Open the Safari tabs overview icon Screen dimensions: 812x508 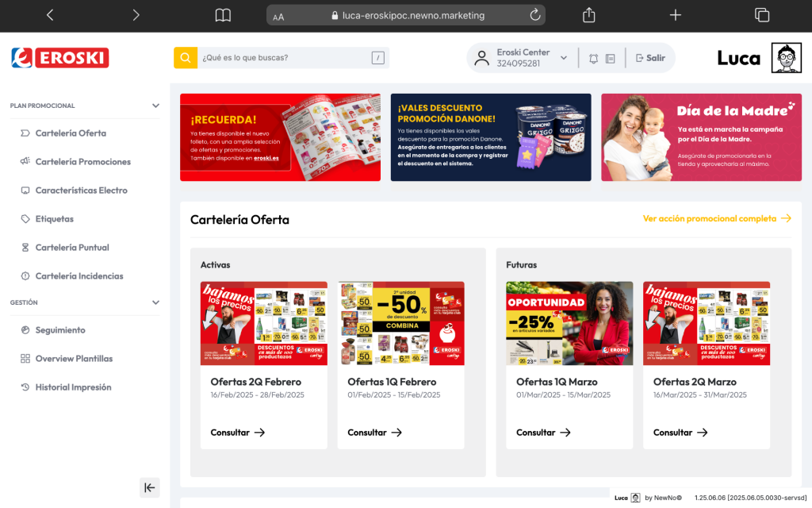pyautogui.click(x=762, y=15)
